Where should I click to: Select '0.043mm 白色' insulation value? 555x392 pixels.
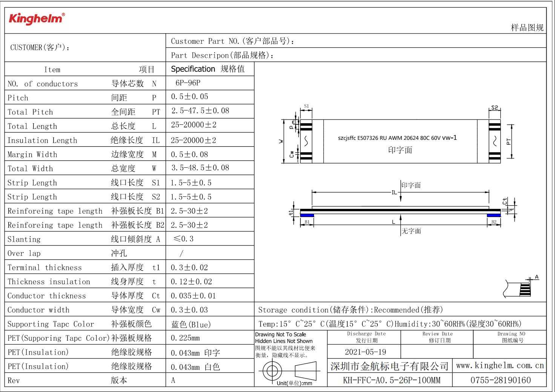[x=195, y=367]
